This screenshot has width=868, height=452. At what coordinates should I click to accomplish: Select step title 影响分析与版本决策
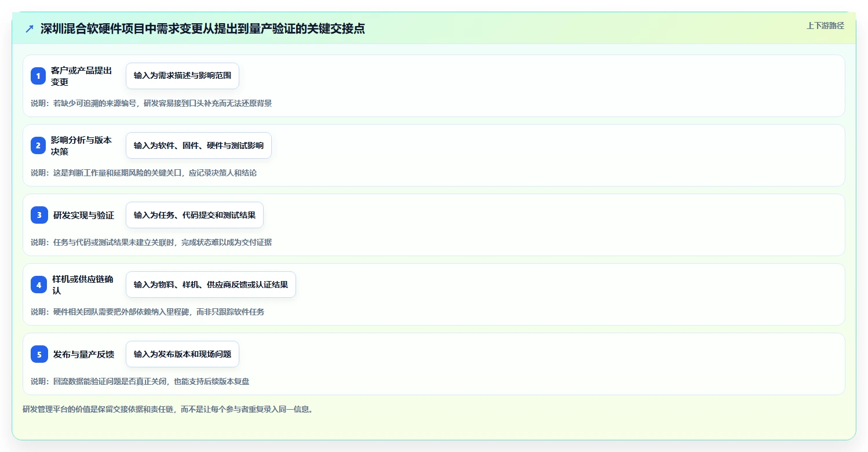(x=82, y=145)
